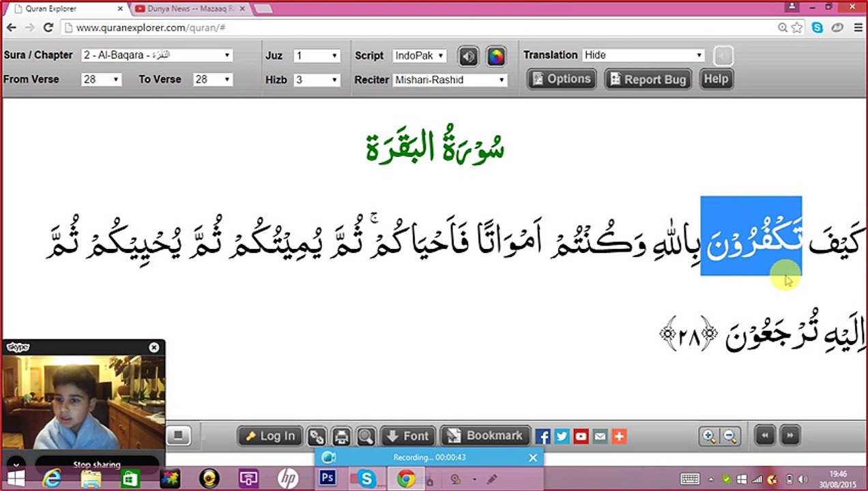Click the copy link chain icon
The image size is (868, 491).
pos(317,436)
